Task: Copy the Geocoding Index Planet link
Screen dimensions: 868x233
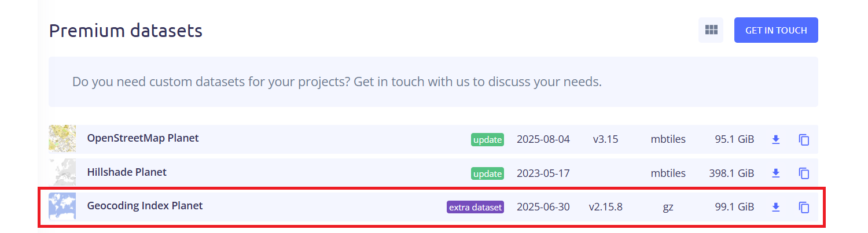Action: pos(804,207)
